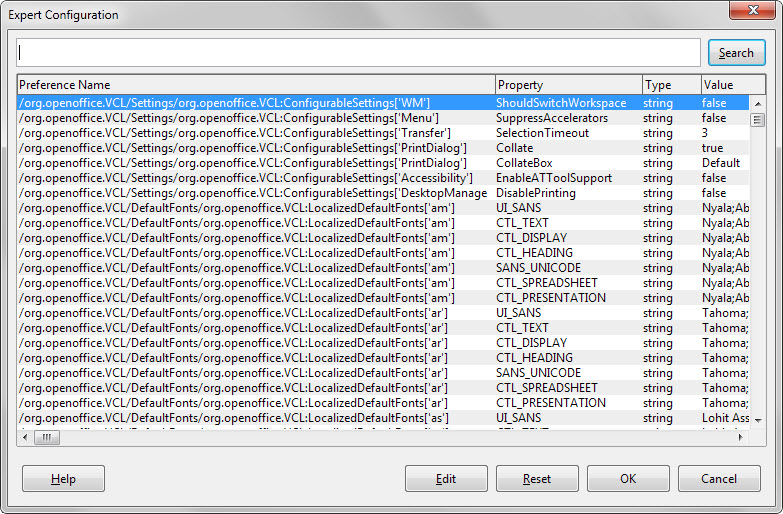The height and width of the screenshot is (514, 783).
Task: Click the horizontal scrollbar left arrow
Action: [25, 438]
